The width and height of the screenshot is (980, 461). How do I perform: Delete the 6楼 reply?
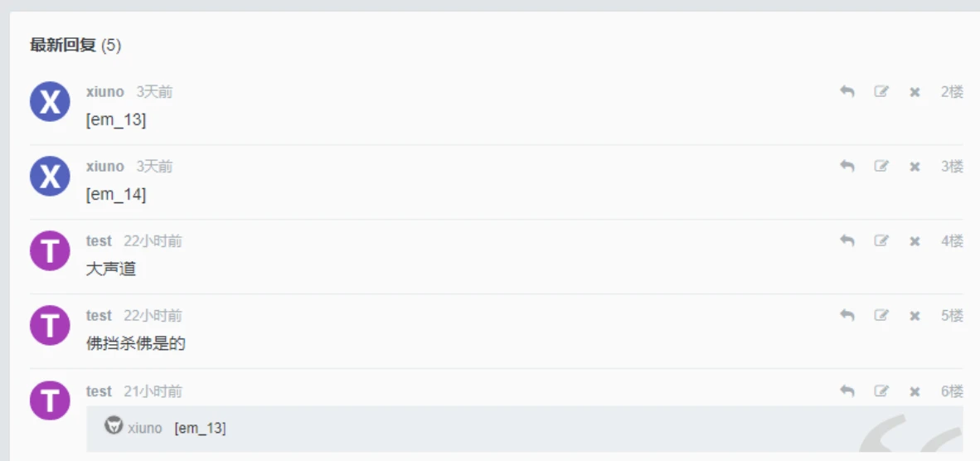(x=915, y=391)
